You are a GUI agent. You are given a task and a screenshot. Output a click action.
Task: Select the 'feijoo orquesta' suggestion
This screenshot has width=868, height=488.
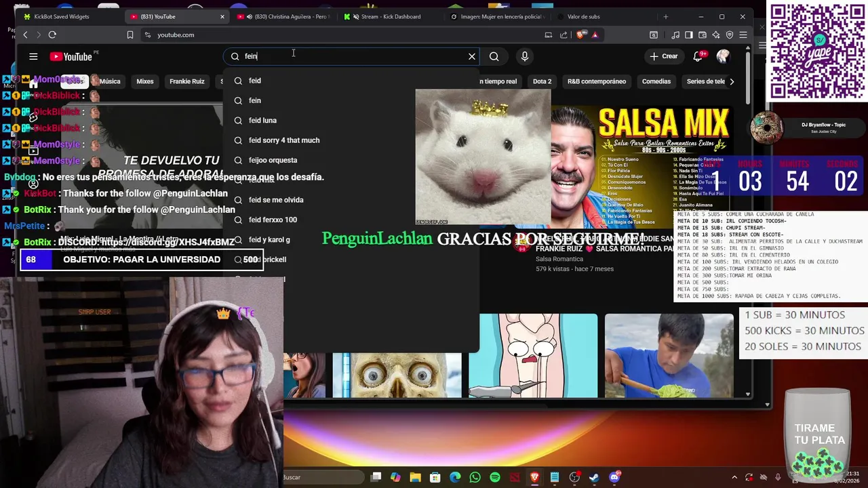pos(351,160)
